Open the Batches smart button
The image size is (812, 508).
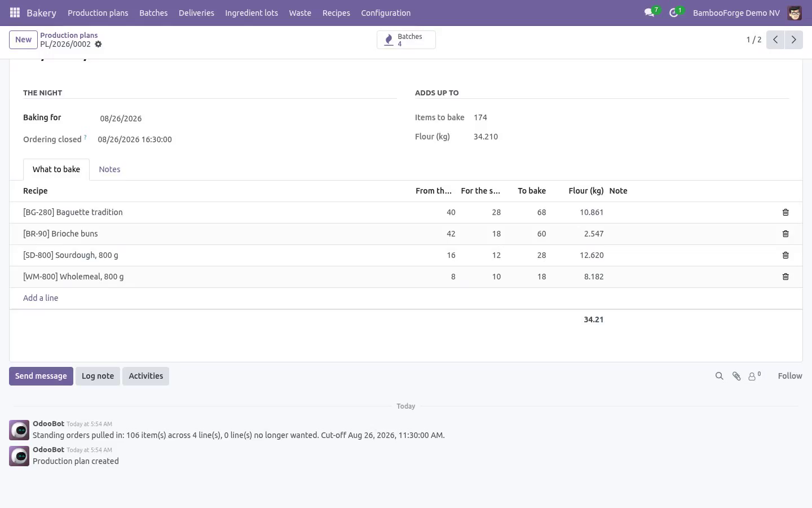[406, 40]
